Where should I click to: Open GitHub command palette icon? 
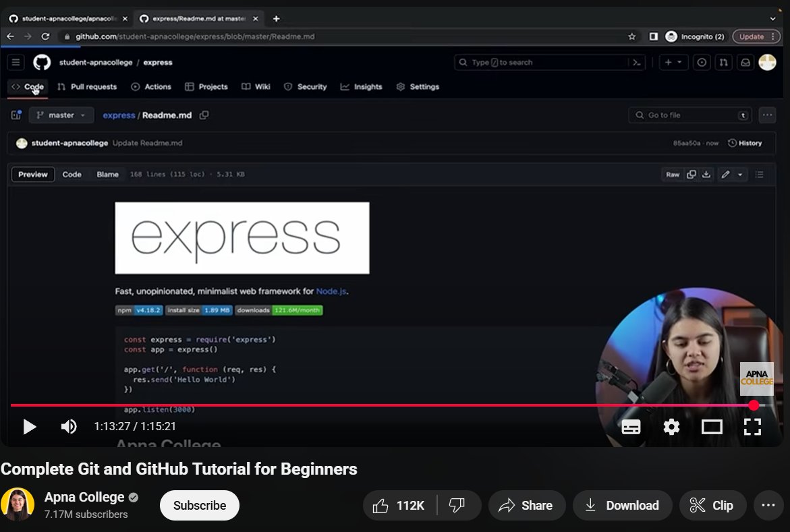coord(637,63)
